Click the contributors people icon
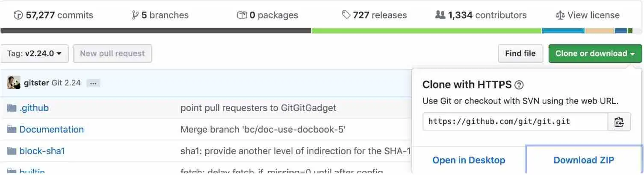 pos(440,15)
